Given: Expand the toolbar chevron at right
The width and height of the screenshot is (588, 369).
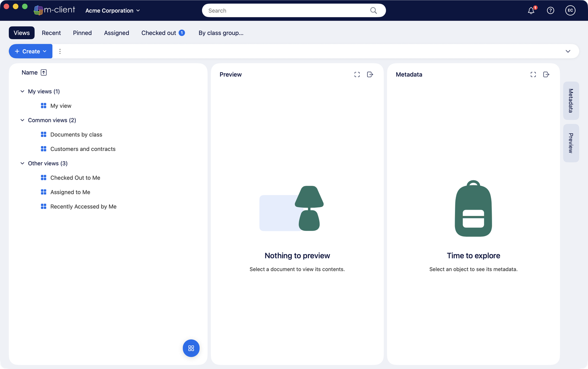Looking at the screenshot, I should (x=568, y=51).
